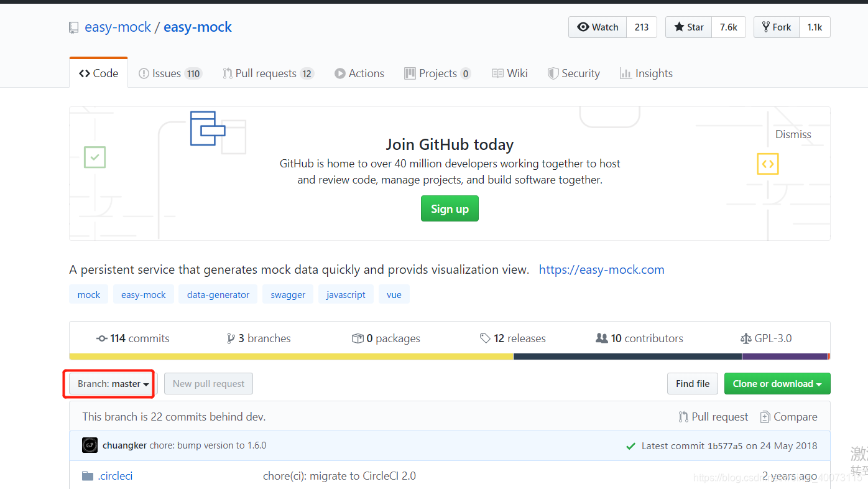Select the mock topic tag
868x489 pixels.
click(x=88, y=294)
